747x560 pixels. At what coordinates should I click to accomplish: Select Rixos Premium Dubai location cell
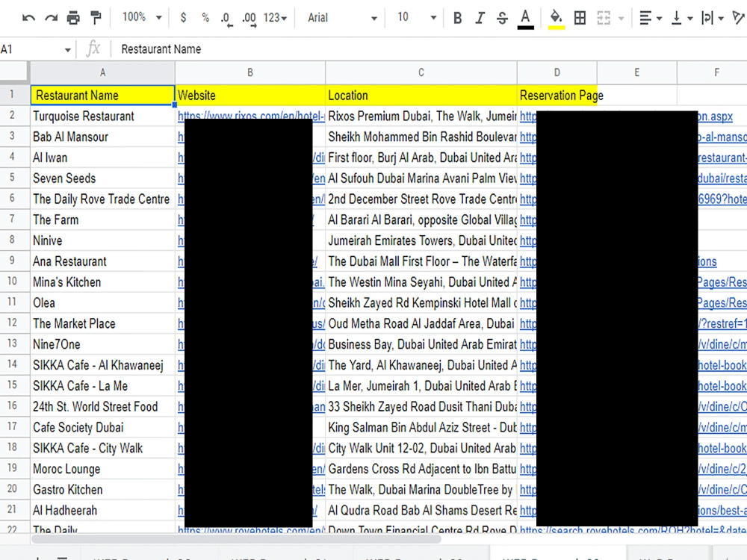point(421,116)
